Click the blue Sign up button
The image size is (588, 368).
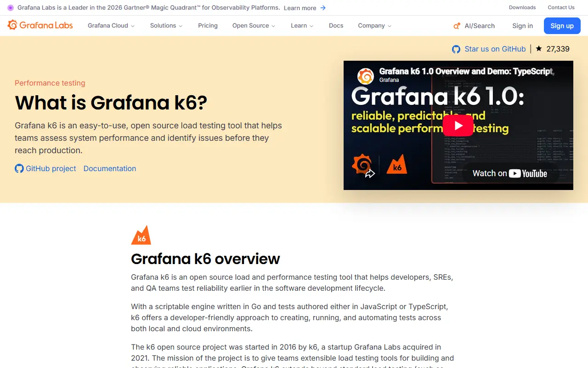click(562, 26)
